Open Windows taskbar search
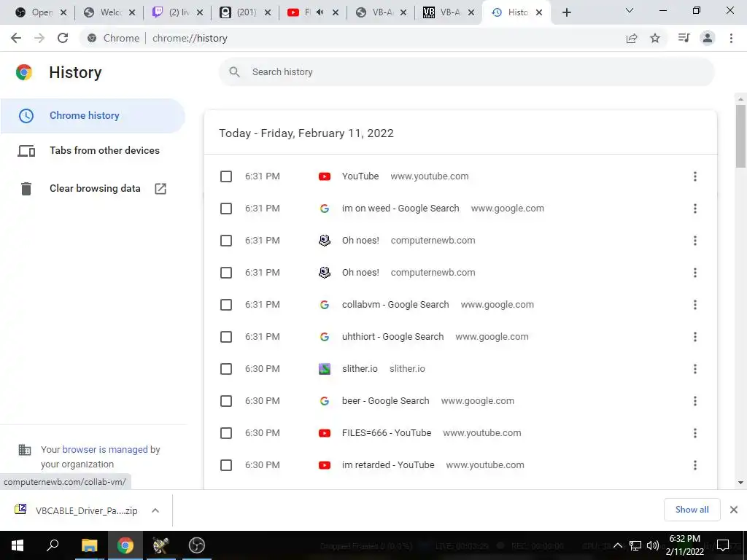This screenshot has width=747, height=560. click(53, 545)
